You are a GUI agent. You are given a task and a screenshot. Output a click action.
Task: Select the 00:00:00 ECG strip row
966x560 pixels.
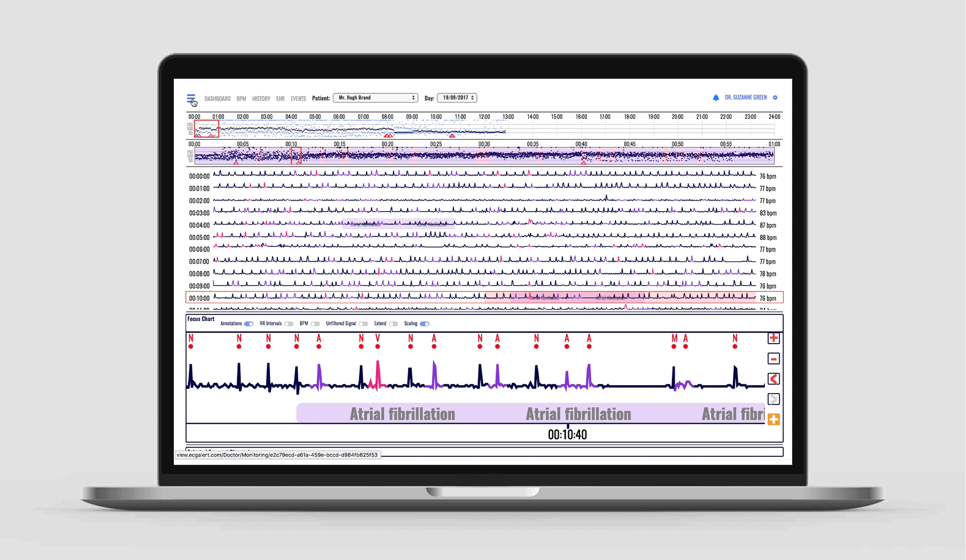click(484, 176)
